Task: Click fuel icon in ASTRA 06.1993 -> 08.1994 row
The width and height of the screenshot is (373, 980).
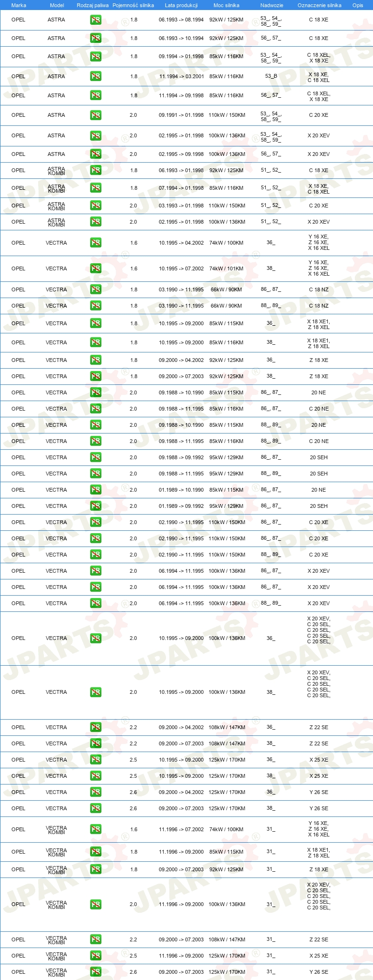Action: point(95,20)
